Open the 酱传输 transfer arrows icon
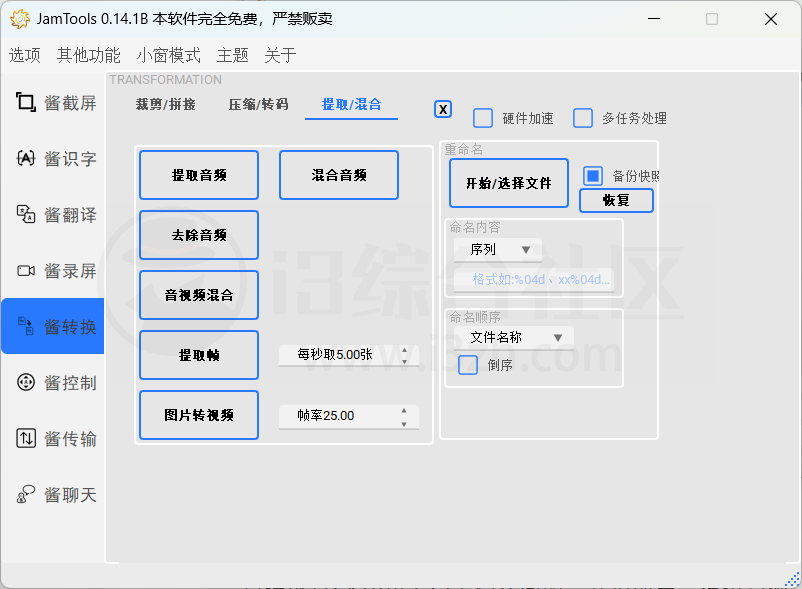 [26, 438]
